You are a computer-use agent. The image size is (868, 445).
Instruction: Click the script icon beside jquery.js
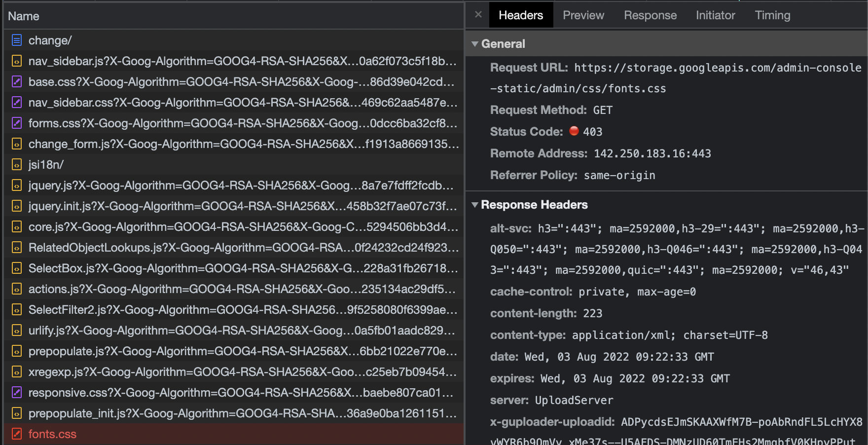[16, 185]
